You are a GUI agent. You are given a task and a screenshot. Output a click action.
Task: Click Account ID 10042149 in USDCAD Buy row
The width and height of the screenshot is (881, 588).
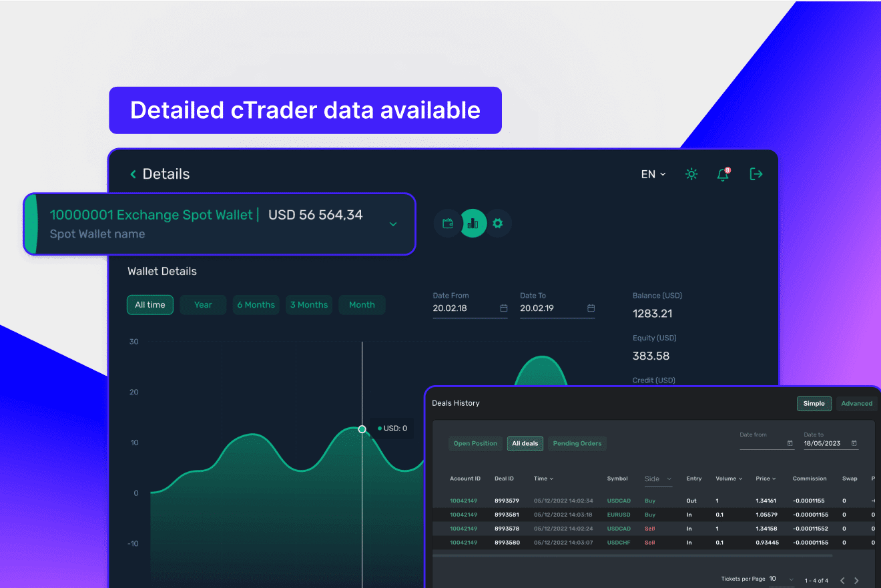[463, 501]
